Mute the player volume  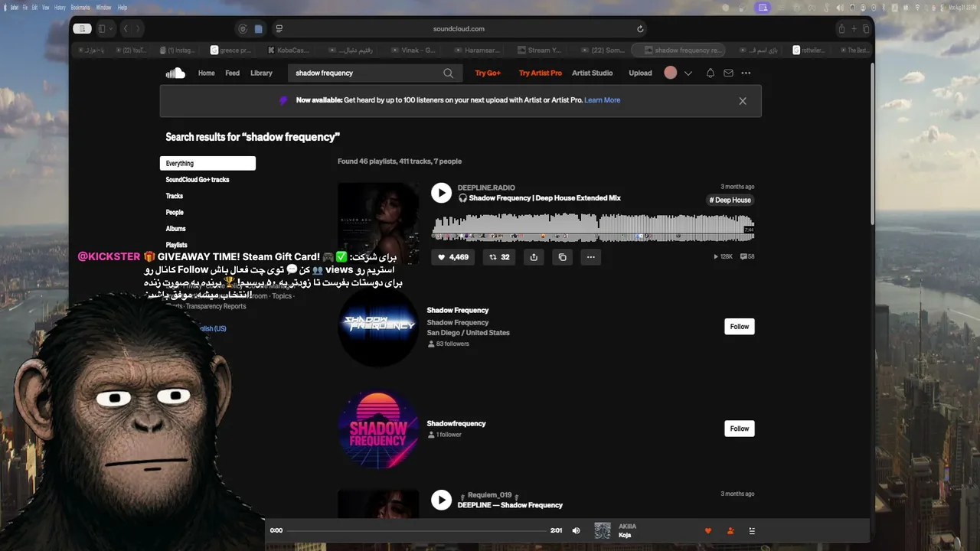(x=577, y=530)
